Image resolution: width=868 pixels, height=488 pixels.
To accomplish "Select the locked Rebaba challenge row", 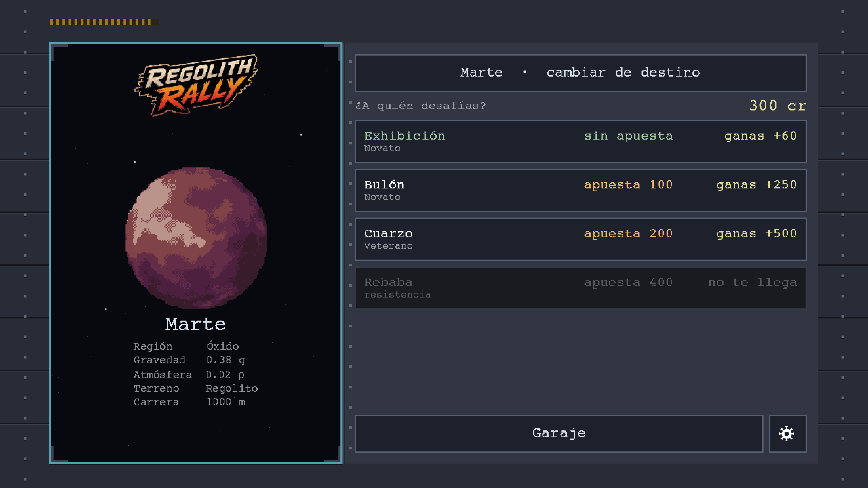I will (x=580, y=288).
